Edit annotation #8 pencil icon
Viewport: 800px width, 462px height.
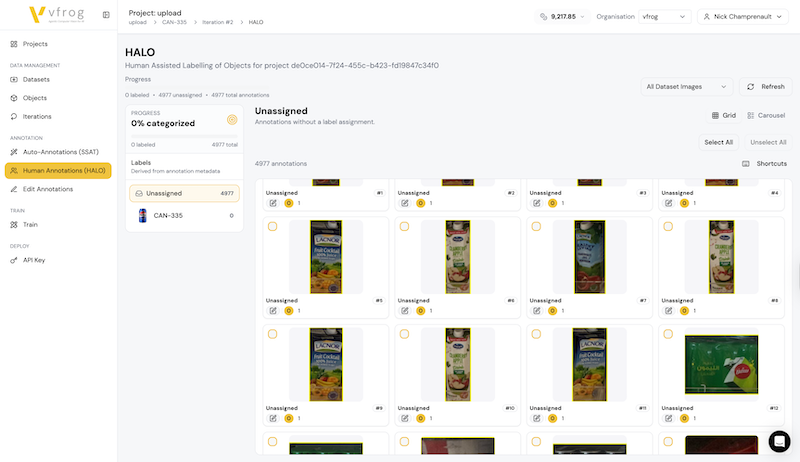pyautogui.click(x=668, y=311)
